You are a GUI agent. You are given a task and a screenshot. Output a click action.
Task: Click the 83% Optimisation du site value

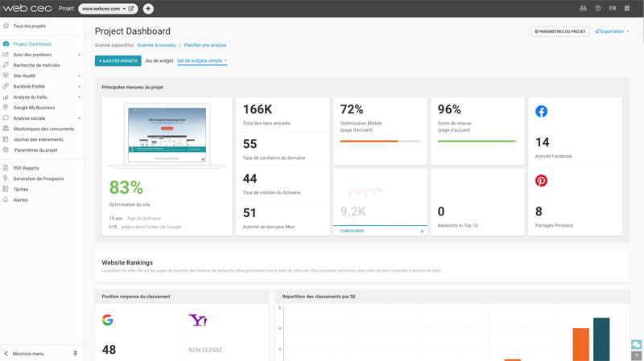[x=126, y=187]
